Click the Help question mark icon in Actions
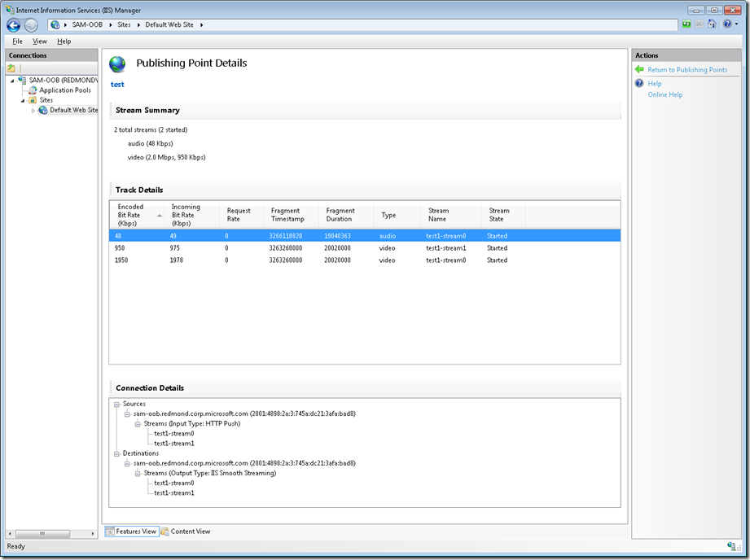750x560 pixels. [639, 83]
